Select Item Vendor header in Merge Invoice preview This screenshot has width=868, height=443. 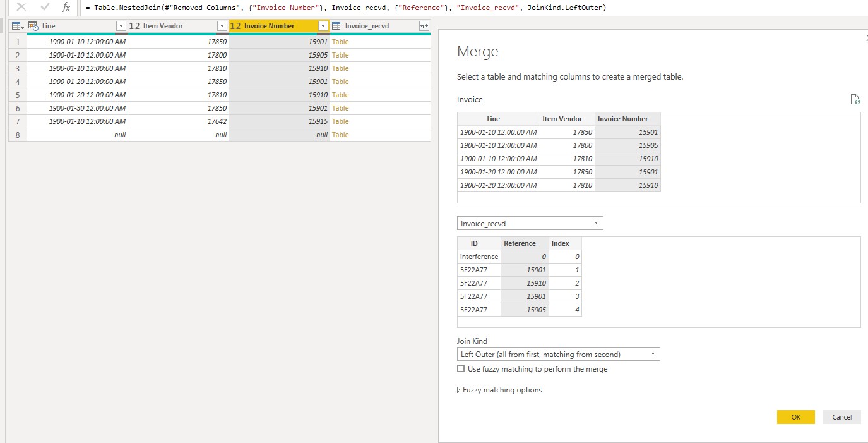coord(568,119)
